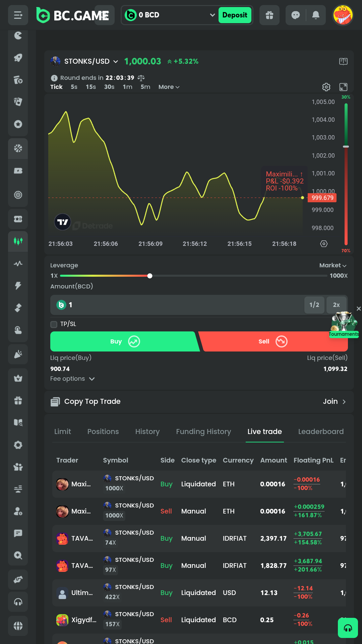The height and width of the screenshot is (644, 362).
Task: Open the basketball sports sidebar icon
Action: coord(18,148)
